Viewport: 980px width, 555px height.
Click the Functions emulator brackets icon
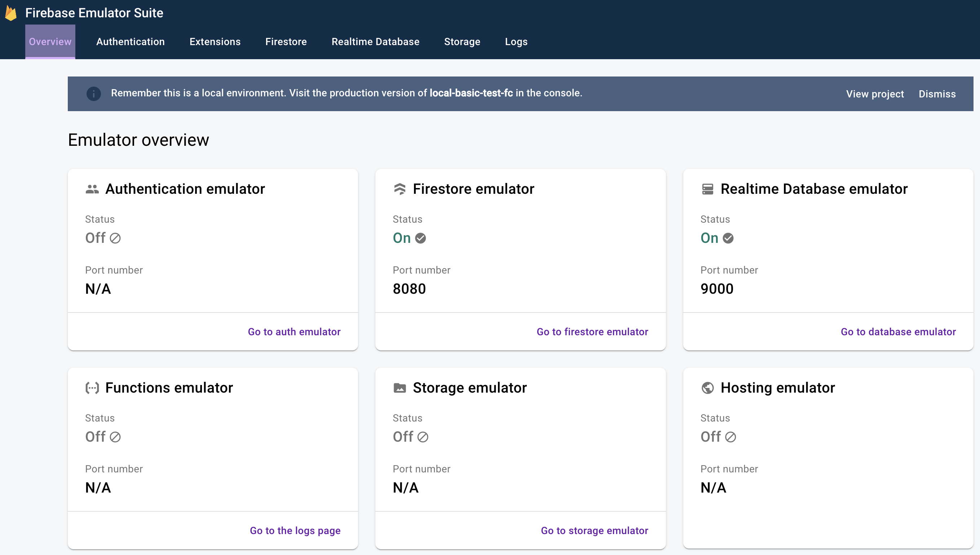pyautogui.click(x=92, y=388)
